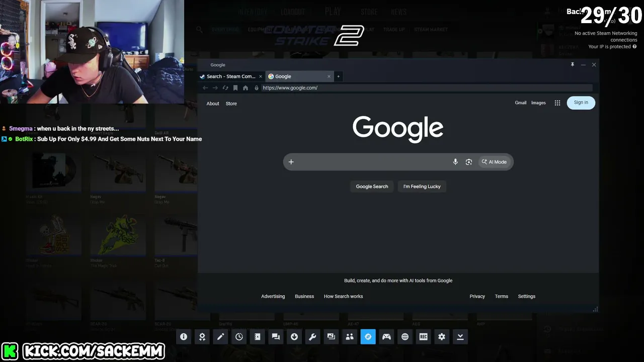Screen dimensions: 644x362
Task: Click the globe icon in overlay toolbar
Action: coord(405,337)
